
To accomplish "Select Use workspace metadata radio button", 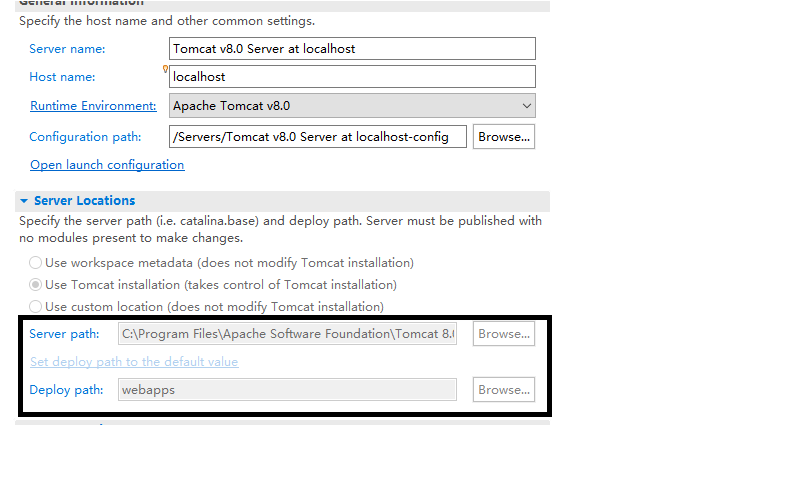I will [35, 262].
